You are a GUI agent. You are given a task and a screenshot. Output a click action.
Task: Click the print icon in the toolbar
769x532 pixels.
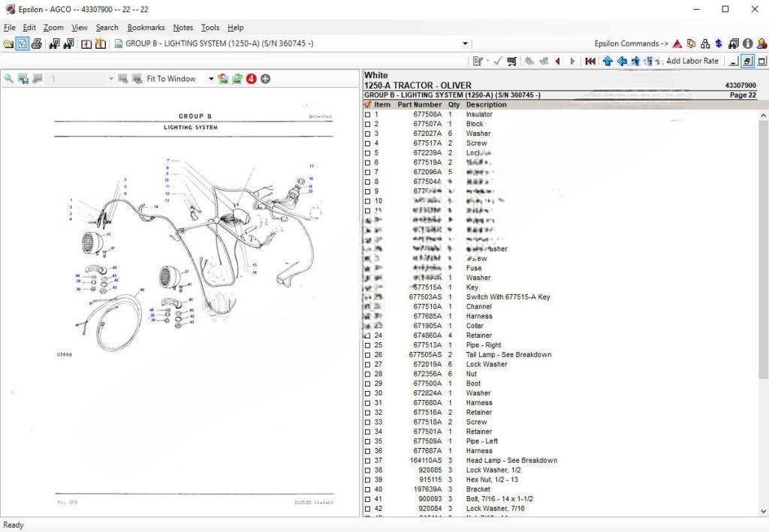click(36, 44)
